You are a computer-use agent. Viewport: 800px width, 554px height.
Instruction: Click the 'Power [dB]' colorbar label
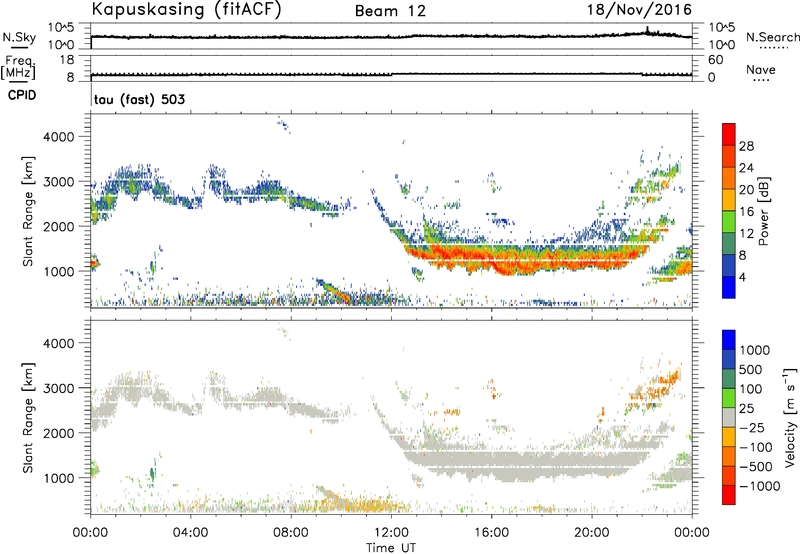tap(763, 211)
